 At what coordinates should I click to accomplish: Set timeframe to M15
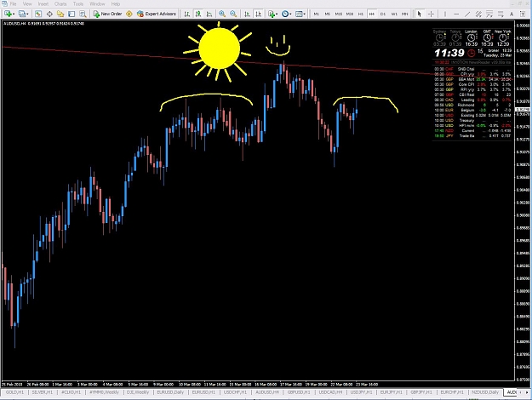339,14
